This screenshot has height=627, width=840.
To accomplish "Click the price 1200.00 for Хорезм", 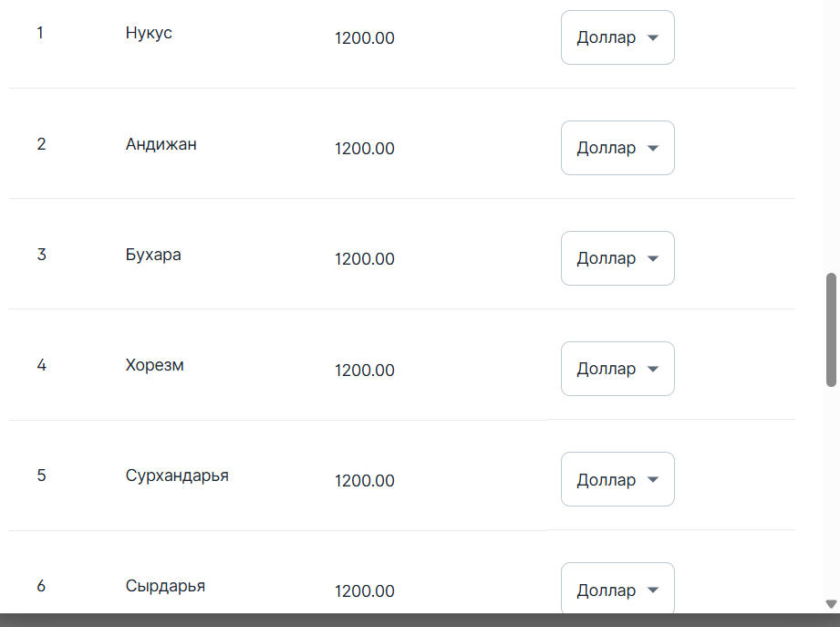I will tap(364, 370).
